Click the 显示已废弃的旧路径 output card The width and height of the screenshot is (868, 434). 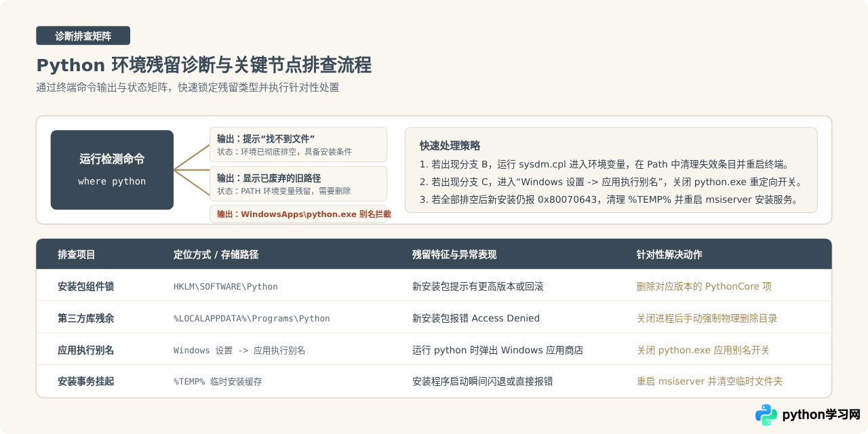[x=298, y=184]
